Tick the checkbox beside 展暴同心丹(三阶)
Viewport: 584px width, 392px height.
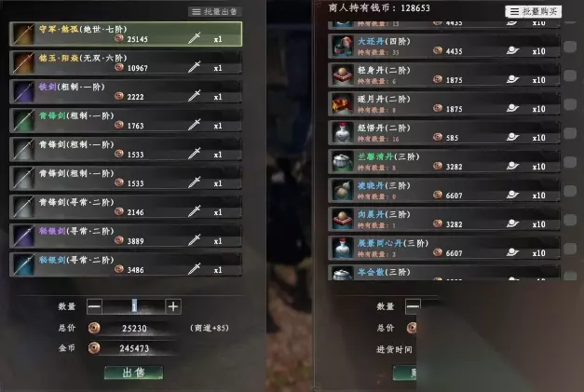(x=570, y=249)
